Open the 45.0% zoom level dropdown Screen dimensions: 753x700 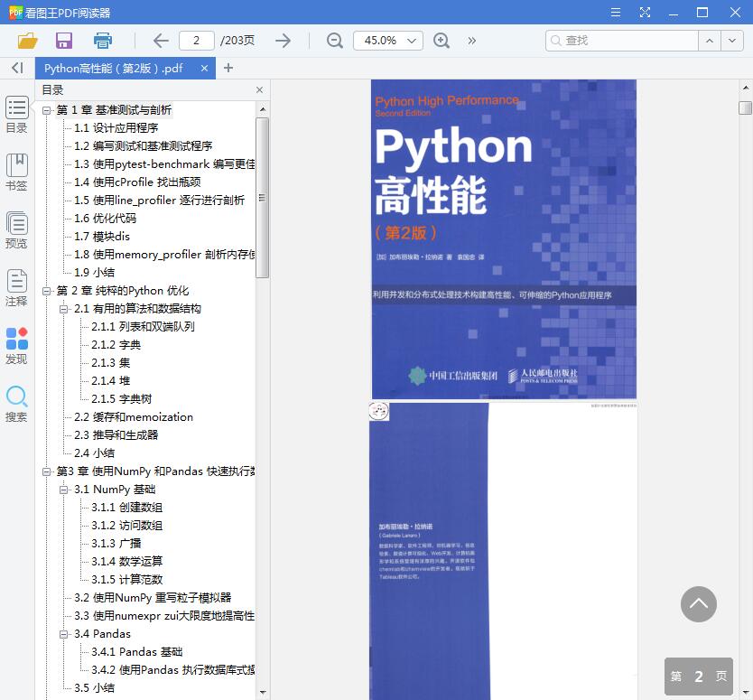[387, 40]
